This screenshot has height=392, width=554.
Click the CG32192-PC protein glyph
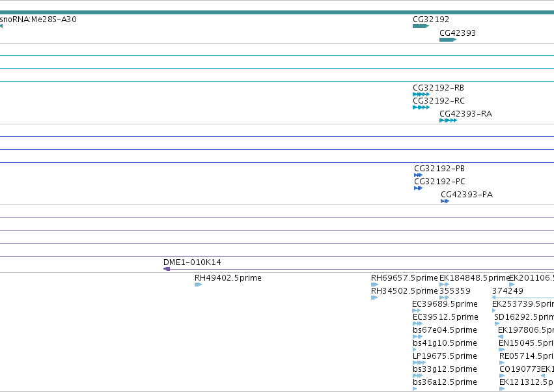[x=419, y=188]
